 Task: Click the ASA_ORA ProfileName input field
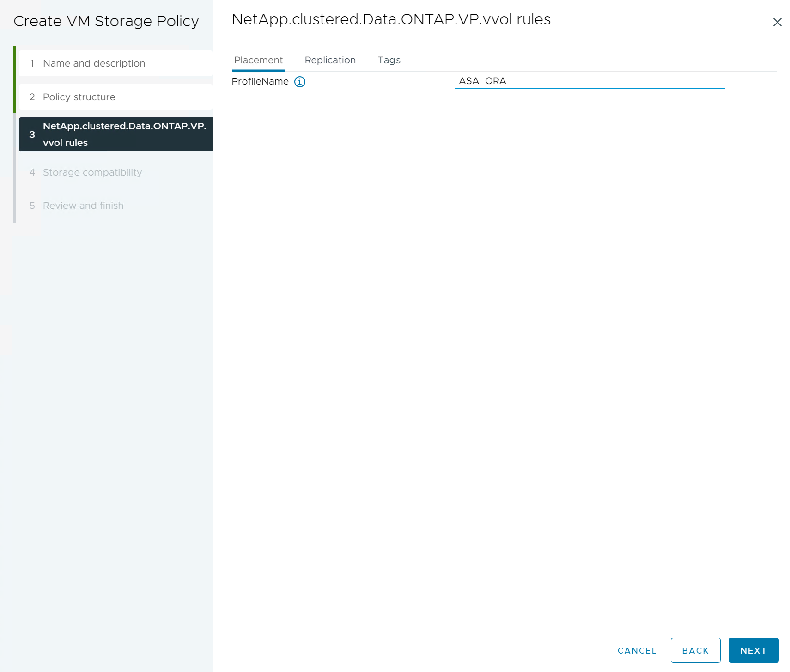coord(589,81)
